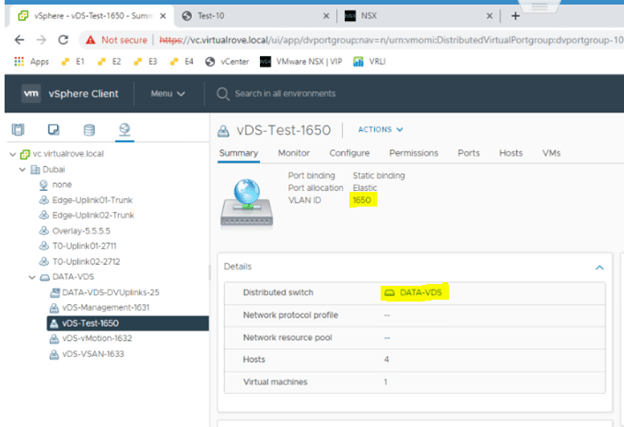Open the Storage inventory icon
Viewport: 624px width, 427px height.
click(x=89, y=130)
